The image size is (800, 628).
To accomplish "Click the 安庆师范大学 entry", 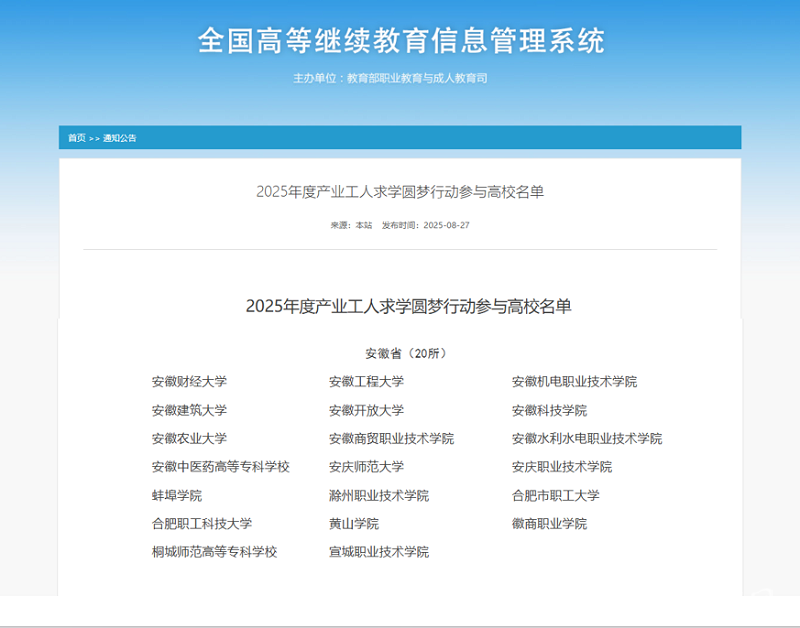I will pos(366,467).
